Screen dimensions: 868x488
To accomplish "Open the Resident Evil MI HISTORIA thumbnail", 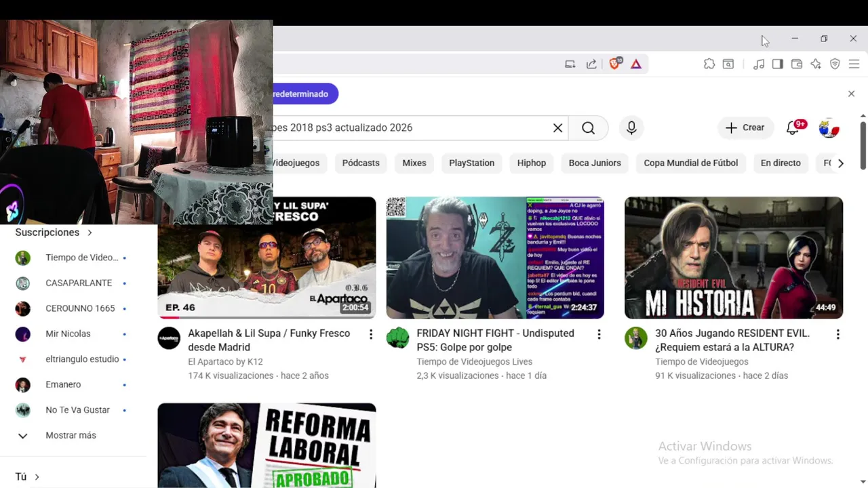I will 734,258.
